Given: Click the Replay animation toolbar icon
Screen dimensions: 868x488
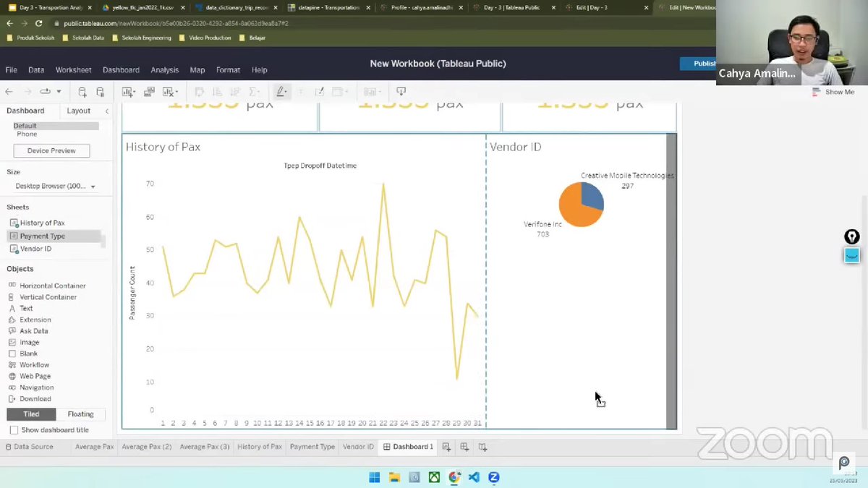Looking at the screenshot, I should pos(46,92).
